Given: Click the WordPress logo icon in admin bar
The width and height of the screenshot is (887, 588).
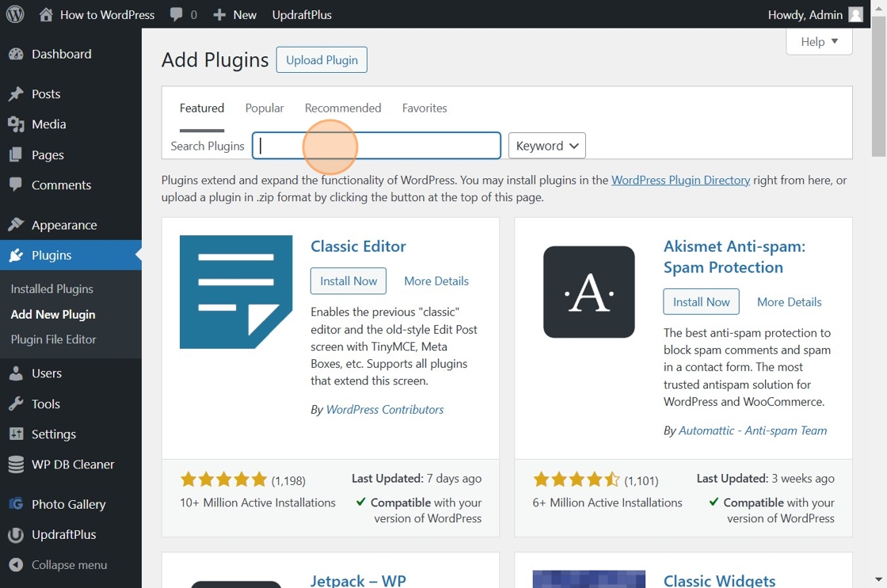Looking at the screenshot, I should point(15,14).
